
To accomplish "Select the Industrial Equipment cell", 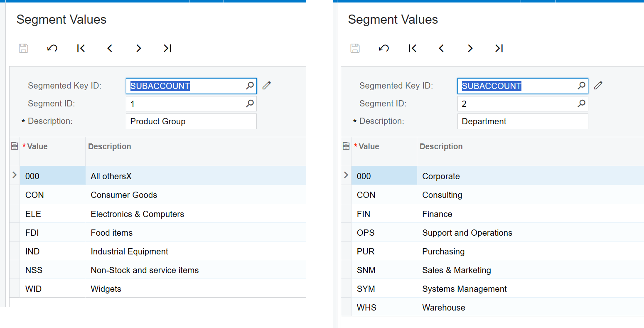I will (x=196, y=251).
